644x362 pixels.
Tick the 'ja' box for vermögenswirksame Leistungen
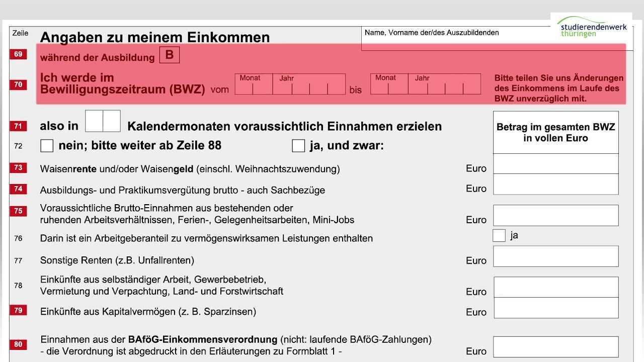click(499, 235)
